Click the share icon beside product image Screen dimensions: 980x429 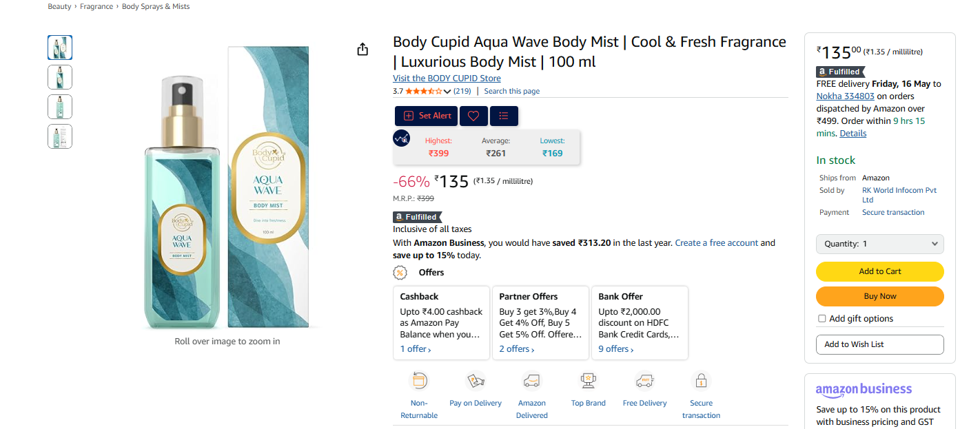point(363,50)
